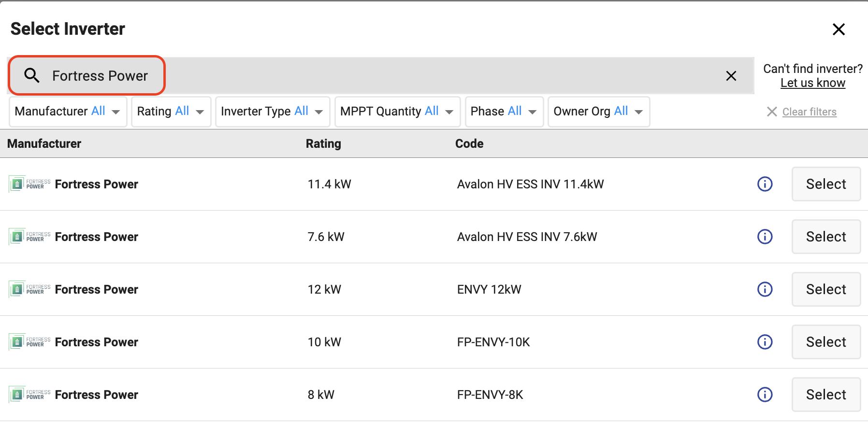The width and height of the screenshot is (868, 425).
Task: Click the Avalon HV ESS INV 11.4kW code
Action: coord(531,184)
